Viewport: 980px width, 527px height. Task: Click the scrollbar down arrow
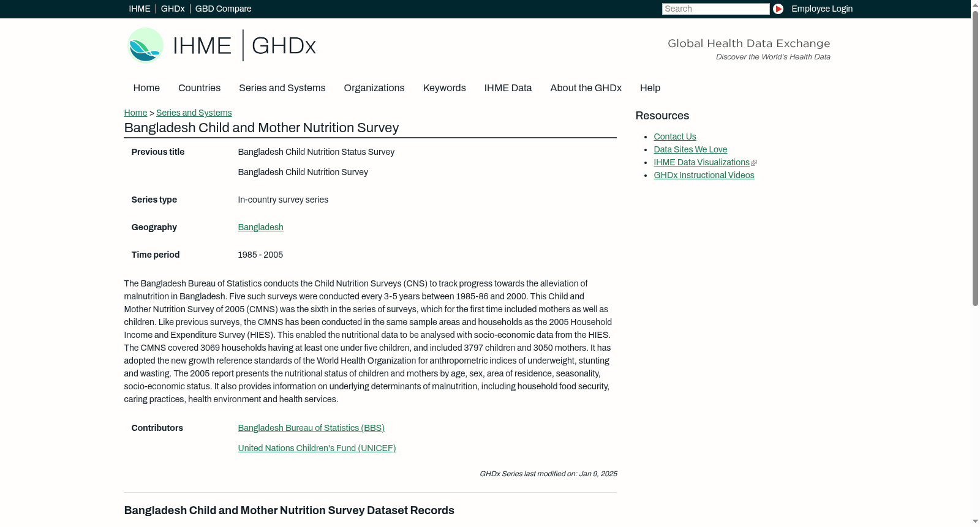[x=975, y=521]
